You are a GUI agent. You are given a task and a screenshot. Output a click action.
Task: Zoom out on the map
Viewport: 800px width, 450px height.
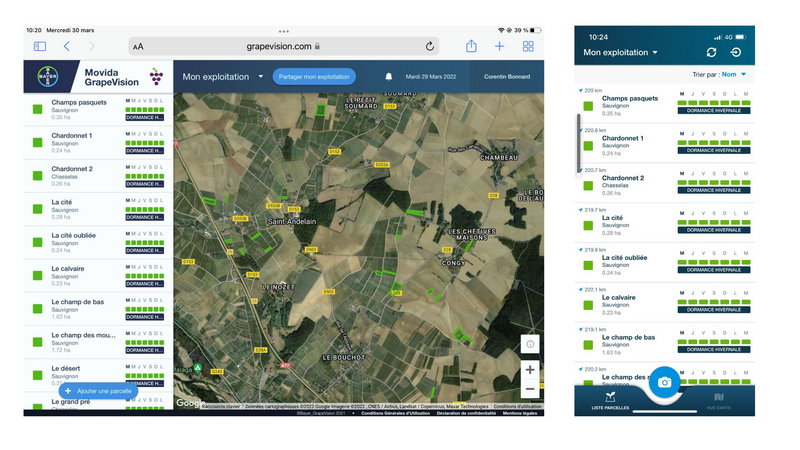coord(530,389)
